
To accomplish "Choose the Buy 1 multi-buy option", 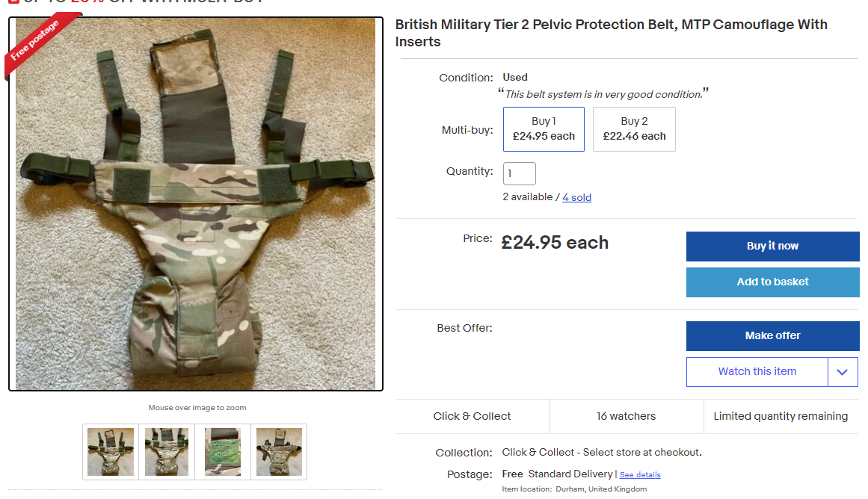I will click(x=544, y=128).
